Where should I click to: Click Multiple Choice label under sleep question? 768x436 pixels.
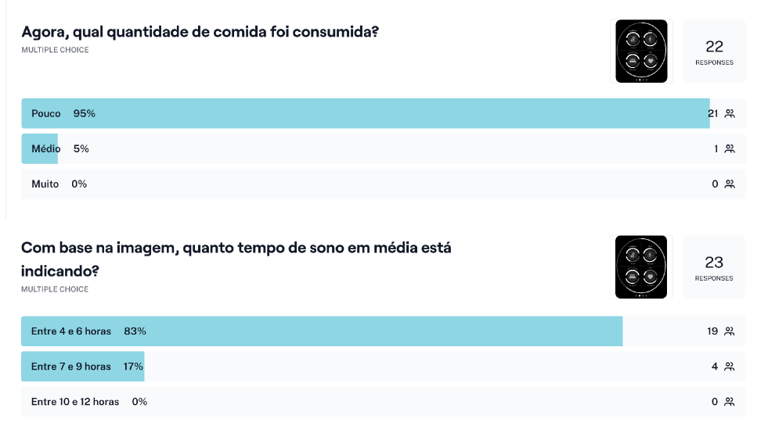(55, 289)
